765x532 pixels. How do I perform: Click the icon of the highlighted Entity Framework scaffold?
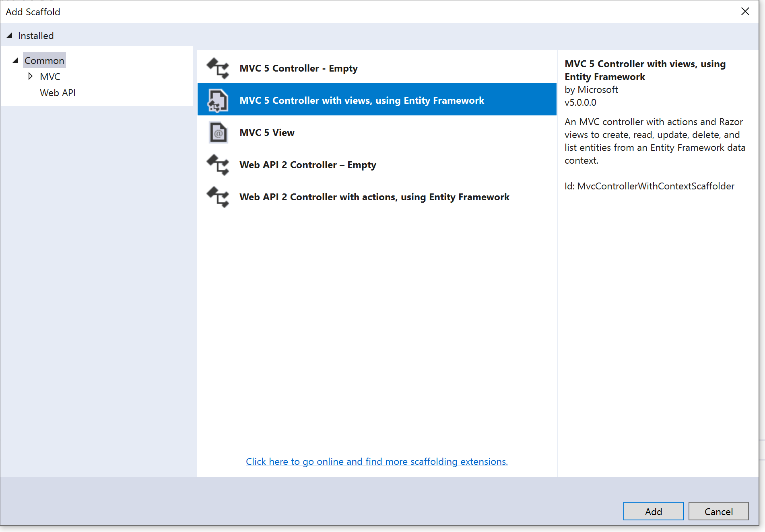(x=218, y=101)
